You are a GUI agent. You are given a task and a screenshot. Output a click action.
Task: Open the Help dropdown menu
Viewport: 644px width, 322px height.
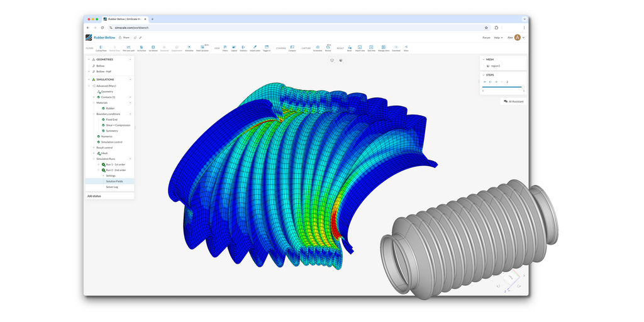coord(498,38)
